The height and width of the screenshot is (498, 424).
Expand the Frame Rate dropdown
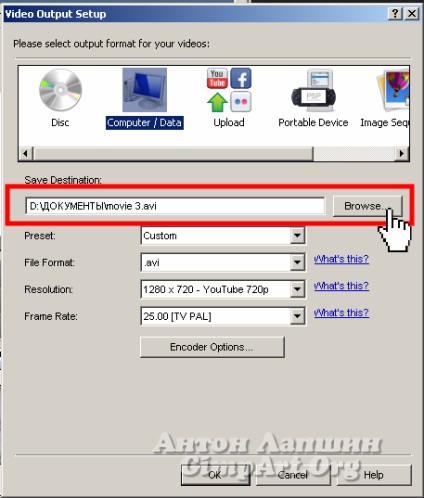pos(297,316)
